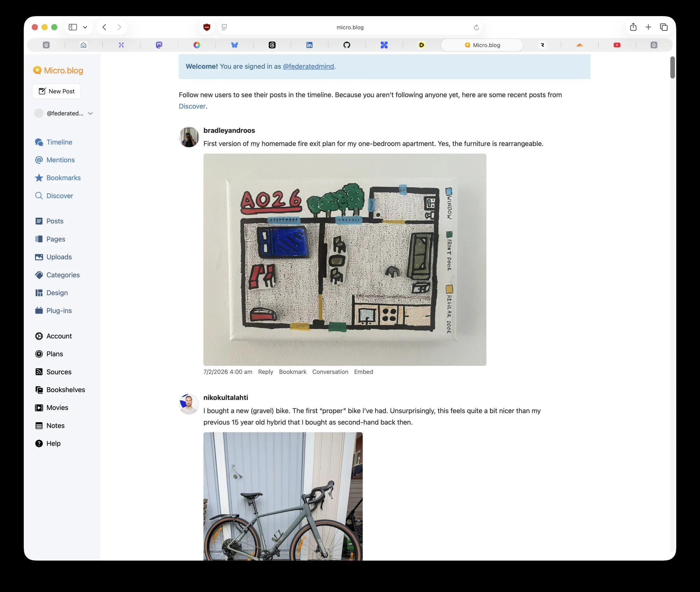Open the 7/2/2026 4:00 am timestamp
The width and height of the screenshot is (700, 592).
(x=228, y=372)
